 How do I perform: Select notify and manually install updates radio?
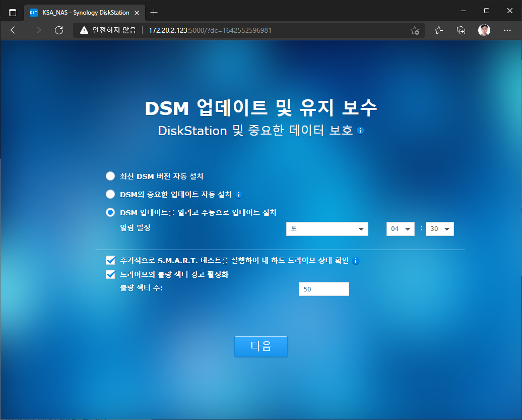pyautogui.click(x=110, y=212)
